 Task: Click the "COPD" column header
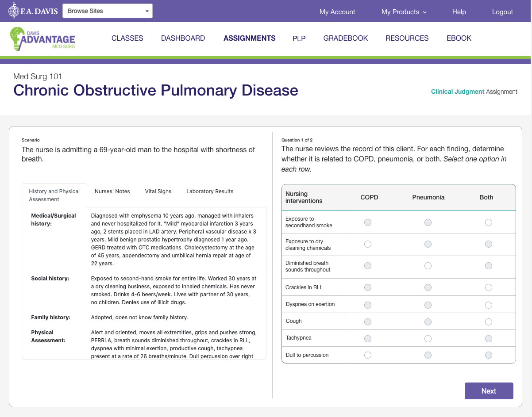pos(370,197)
